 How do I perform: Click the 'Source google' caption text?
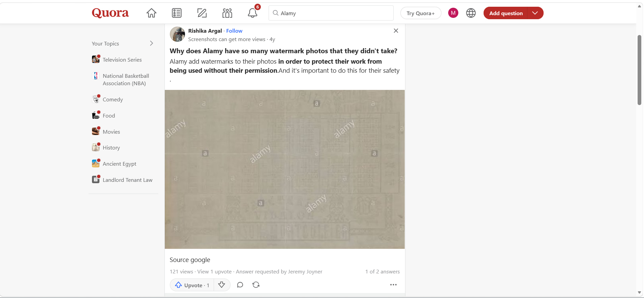click(x=190, y=260)
